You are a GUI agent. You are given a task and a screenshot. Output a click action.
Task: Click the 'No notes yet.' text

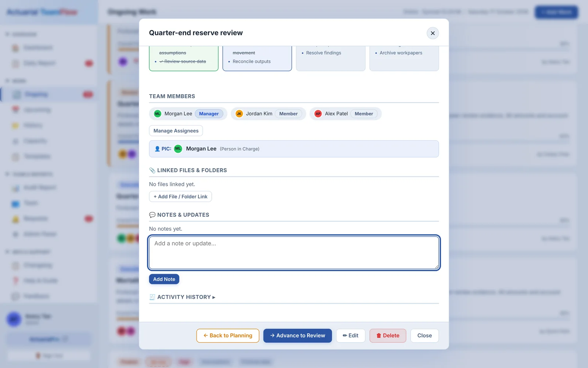(166, 229)
